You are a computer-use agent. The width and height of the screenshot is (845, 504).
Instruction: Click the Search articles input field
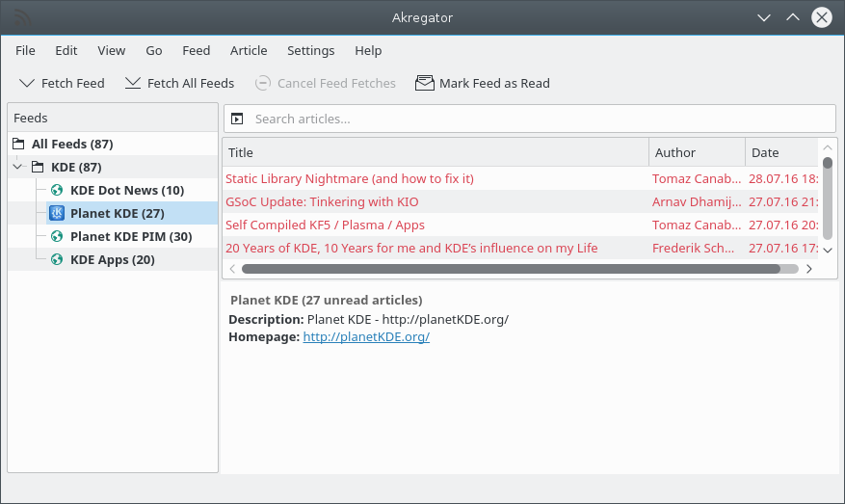(540, 119)
